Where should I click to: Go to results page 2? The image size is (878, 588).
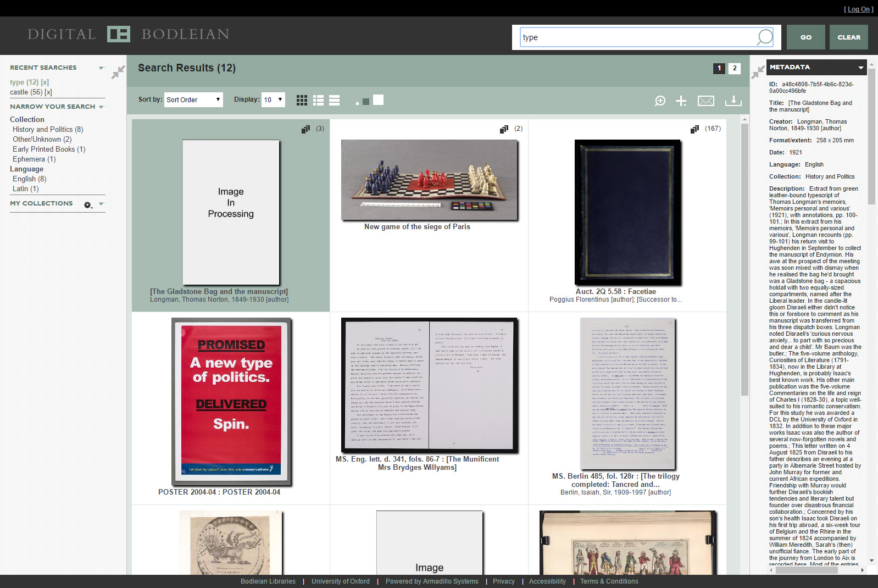(x=735, y=68)
